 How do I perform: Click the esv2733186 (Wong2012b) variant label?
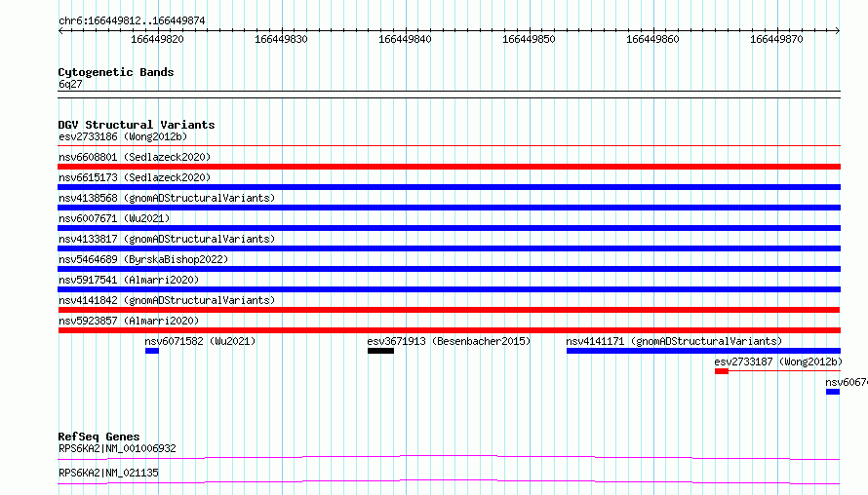pyautogui.click(x=123, y=136)
